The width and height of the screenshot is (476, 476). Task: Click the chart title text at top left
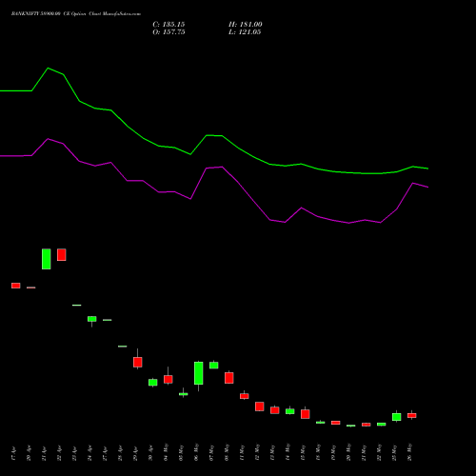(x=76, y=14)
